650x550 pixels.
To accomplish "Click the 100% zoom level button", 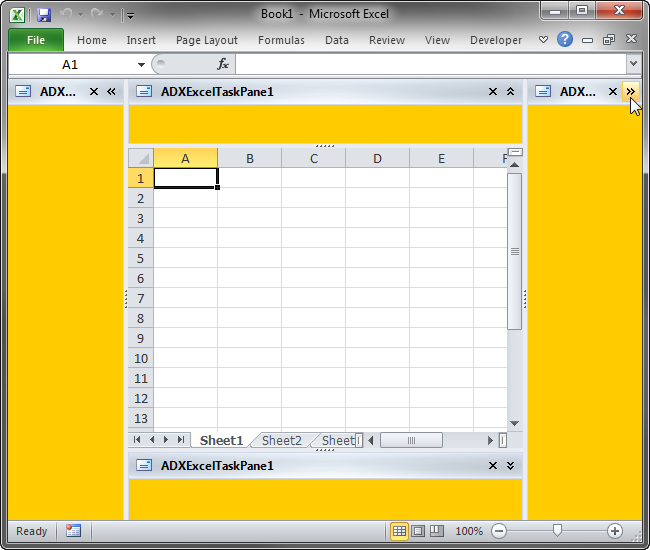I will pyautogui.click(x=469, y=531).
